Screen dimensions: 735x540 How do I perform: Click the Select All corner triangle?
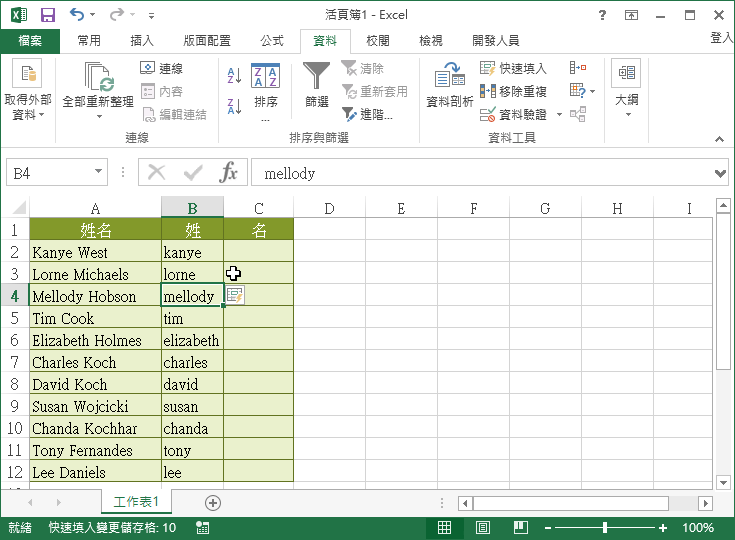[x=19, y=208]
